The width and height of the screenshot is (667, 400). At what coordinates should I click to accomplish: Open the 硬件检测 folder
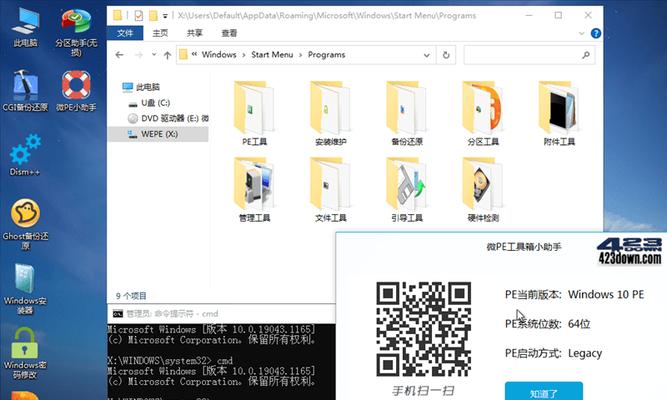click(483, 190)
